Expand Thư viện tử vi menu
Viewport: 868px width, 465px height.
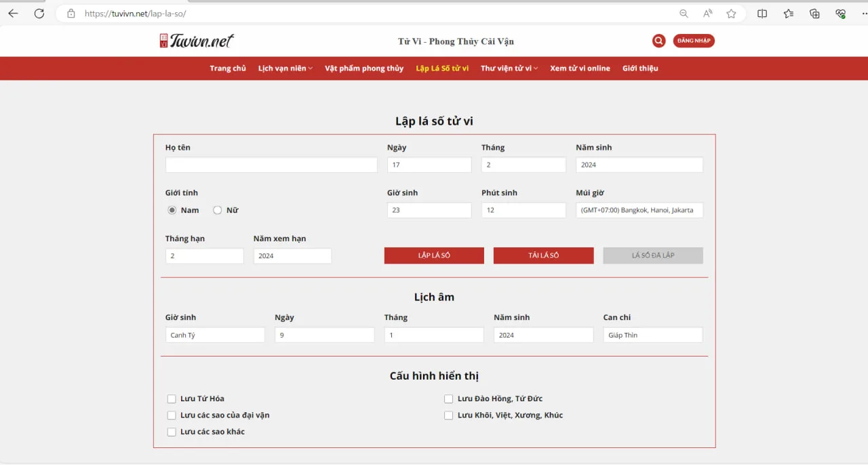coord(509,68)
